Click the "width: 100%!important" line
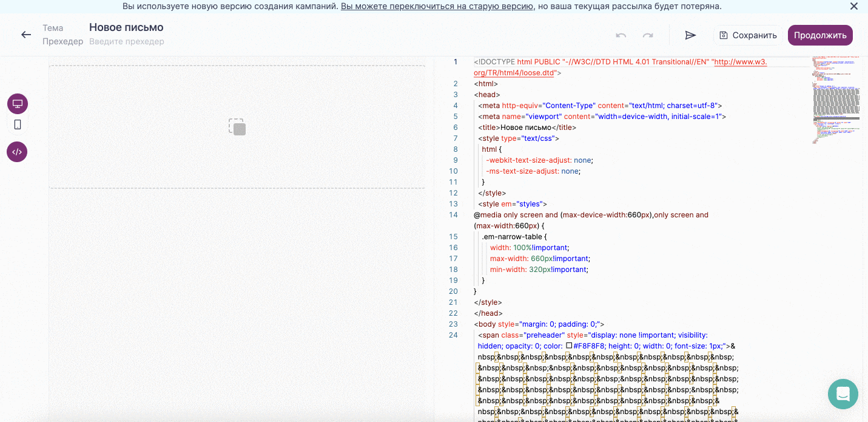 (x=530, y=248)
